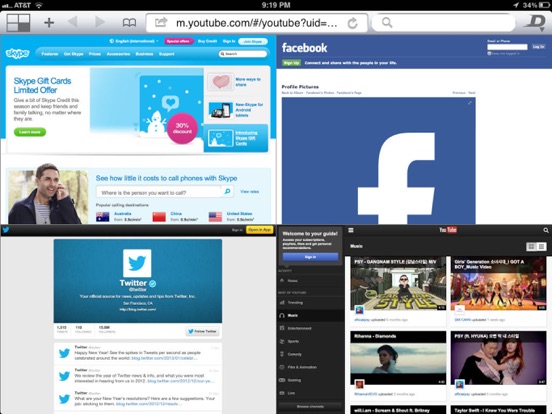552x414 pixels.
Task: Go back with the left arrow
Action: [73, 22]
